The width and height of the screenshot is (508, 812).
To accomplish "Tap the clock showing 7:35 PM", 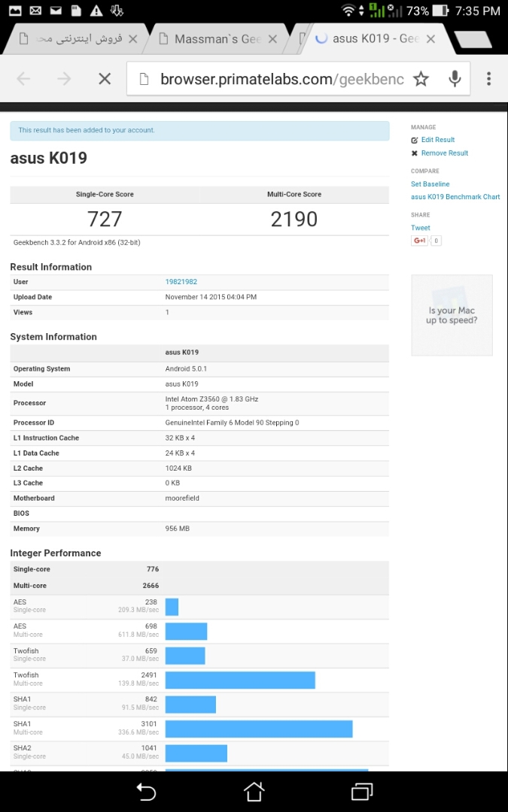I will tap(477, 11).
